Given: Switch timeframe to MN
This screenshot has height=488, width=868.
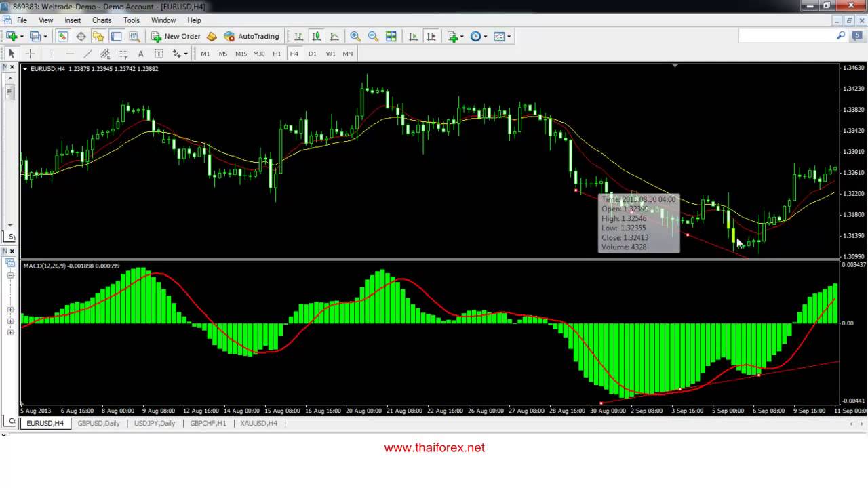Looking at the screenshot, I should tap(348, 54).
